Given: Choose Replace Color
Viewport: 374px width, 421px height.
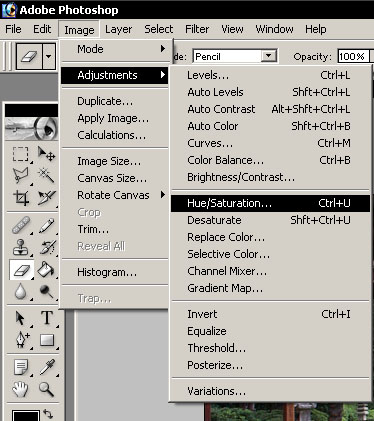Looking at the screenshot, I should (x=270, y=237).
